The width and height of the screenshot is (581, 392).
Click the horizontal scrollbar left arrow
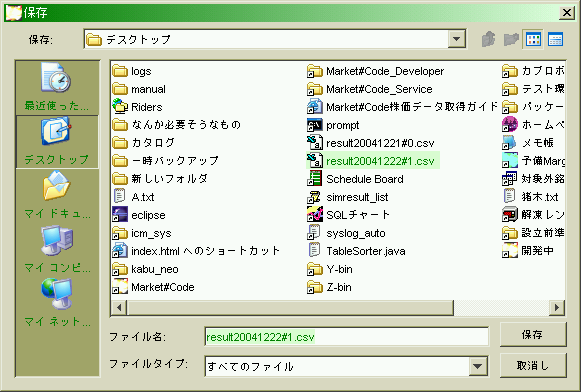pos(119,308)
